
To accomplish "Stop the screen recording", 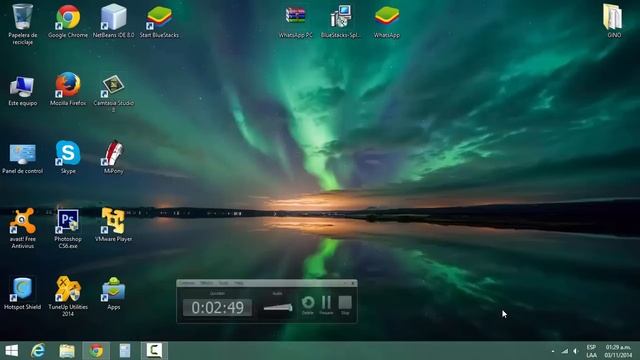I will coord(345,305).
